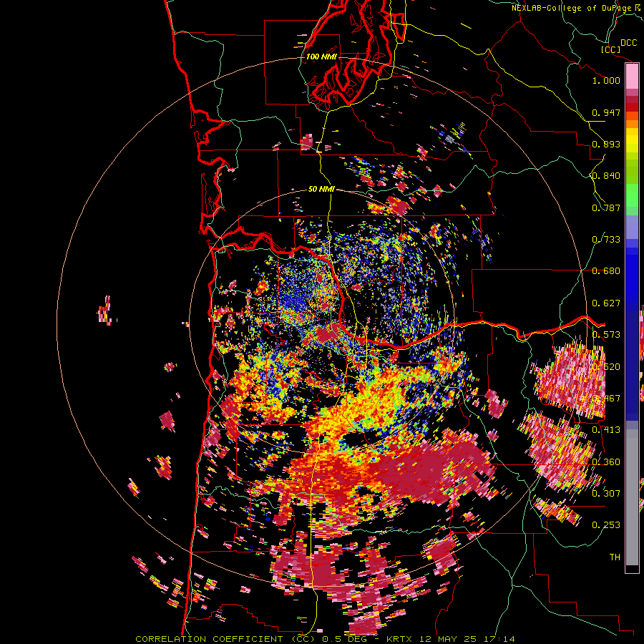
Task: Click the [CC] legend heading
Action: tap(611, 49)
